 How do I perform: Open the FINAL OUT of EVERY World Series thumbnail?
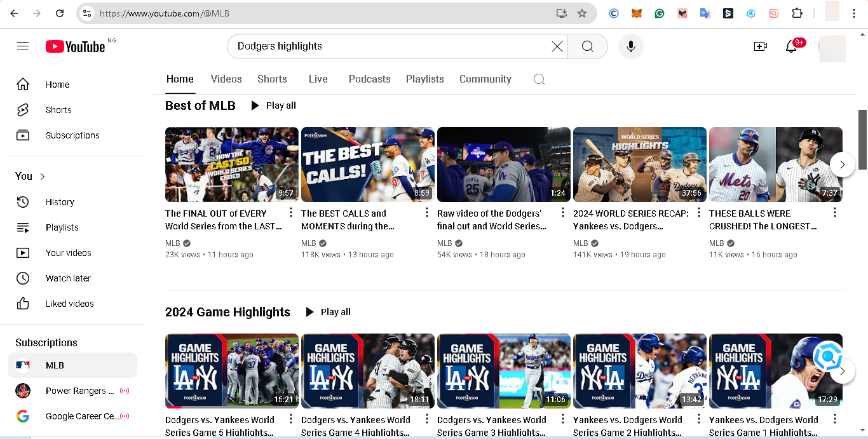[232, 165]
